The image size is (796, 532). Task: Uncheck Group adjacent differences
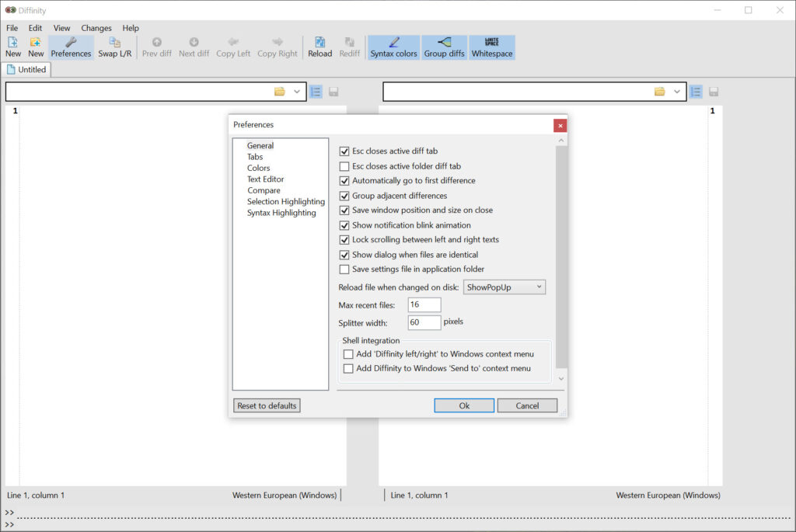click(344, 196)
